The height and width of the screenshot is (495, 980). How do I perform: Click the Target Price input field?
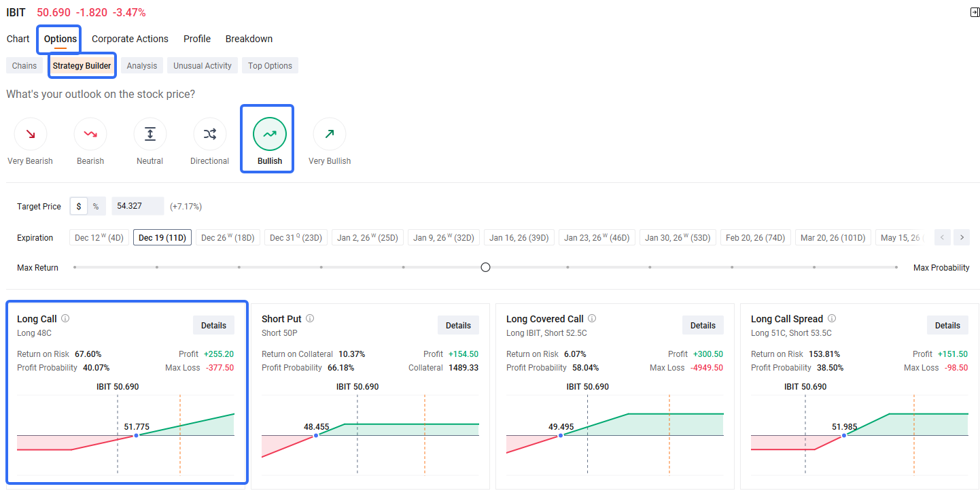(x=138, y=206)
